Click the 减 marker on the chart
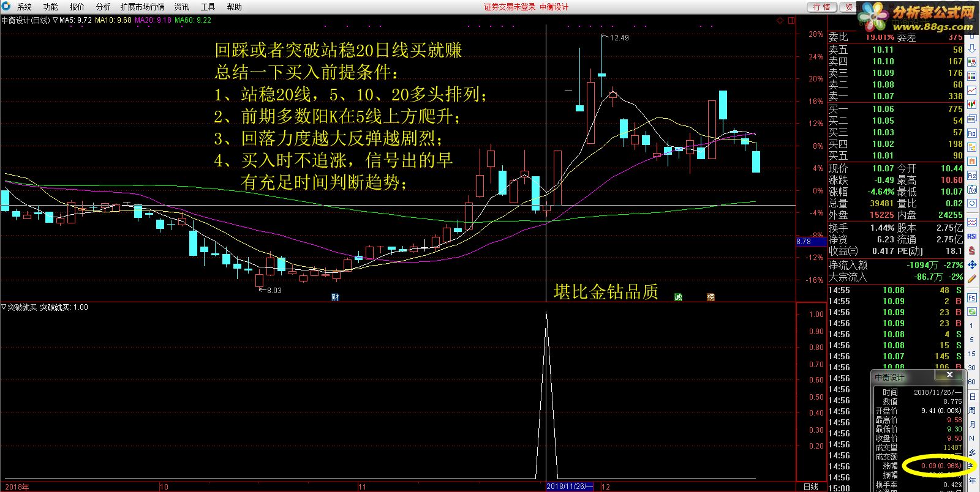Screen dimensions: 980x492 678,297
